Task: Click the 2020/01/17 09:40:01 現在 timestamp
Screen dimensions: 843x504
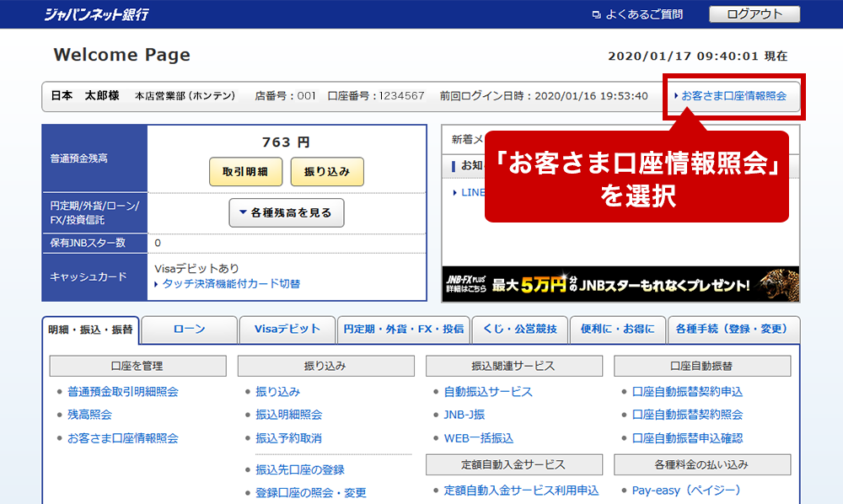Action: point(698,56)
